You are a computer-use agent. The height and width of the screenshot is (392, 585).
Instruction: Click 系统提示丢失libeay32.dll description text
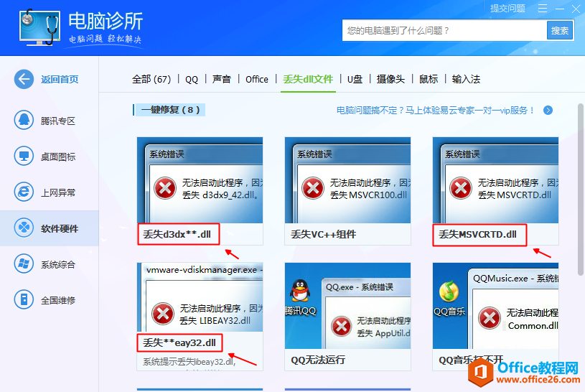click(x=189, y=362)
